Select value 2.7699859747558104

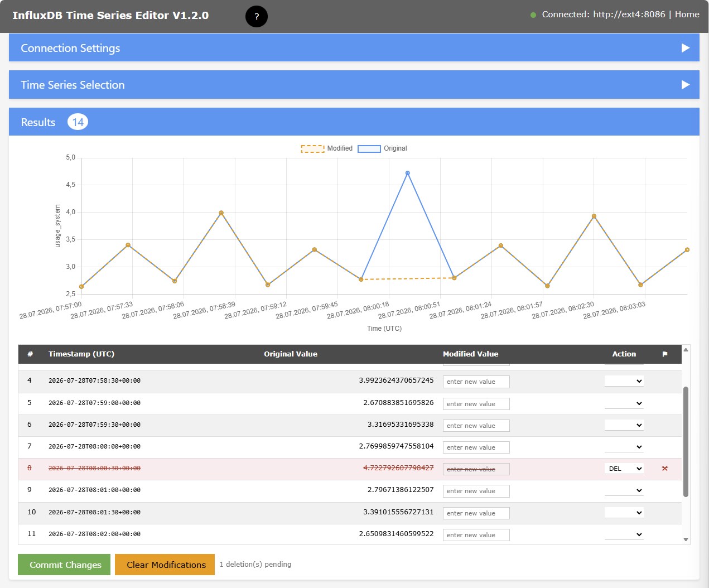(396, 446)
